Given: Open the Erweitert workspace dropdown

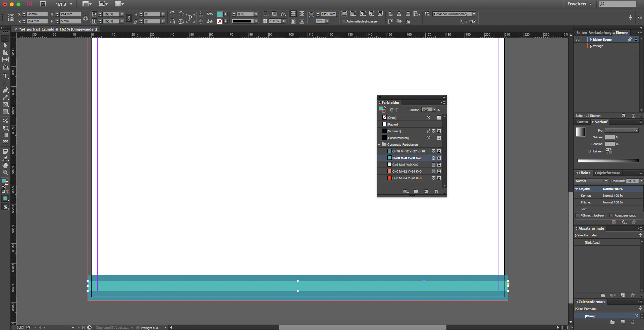Looking at the screenshot, I should (579, 4).
